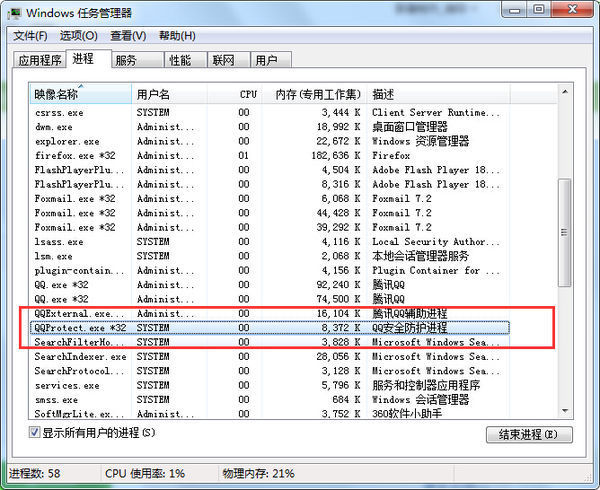The image size is (600, 490).
Task: Click the 腾讯QQ辅助进程 description
Action: coord(409,313)
